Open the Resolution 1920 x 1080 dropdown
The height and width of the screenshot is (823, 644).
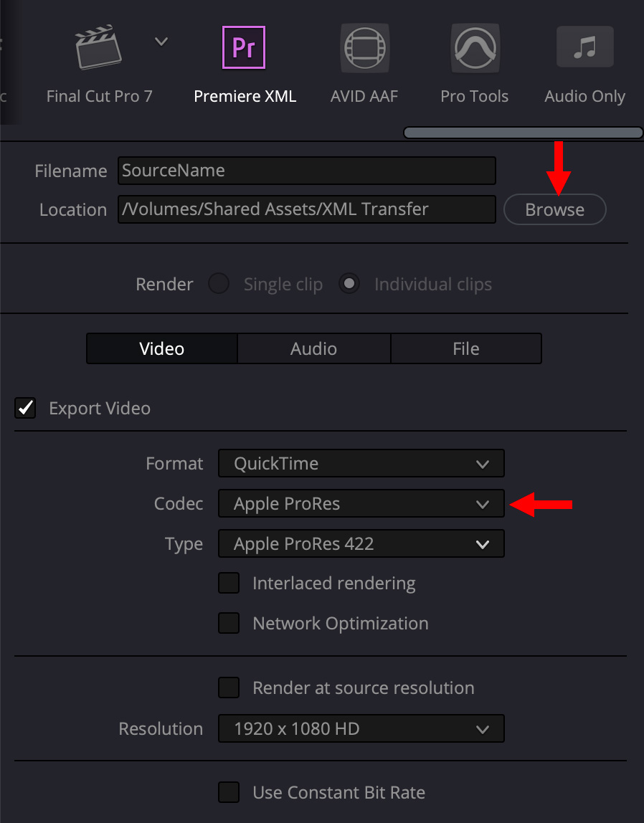361,728
